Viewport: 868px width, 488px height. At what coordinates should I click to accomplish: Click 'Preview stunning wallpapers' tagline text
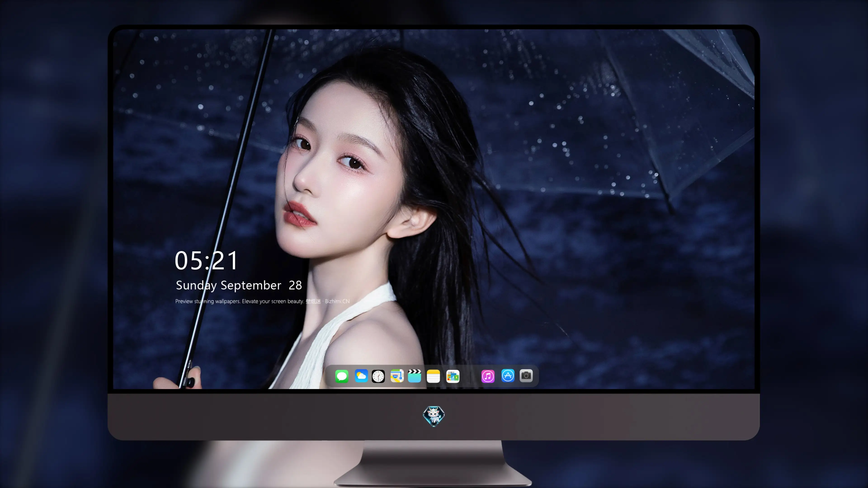click(262, 301)
